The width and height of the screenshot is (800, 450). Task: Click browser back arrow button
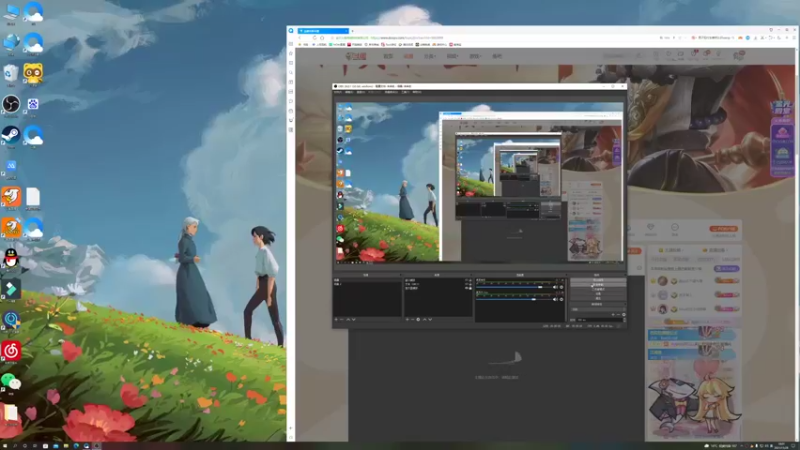[299, 38]
